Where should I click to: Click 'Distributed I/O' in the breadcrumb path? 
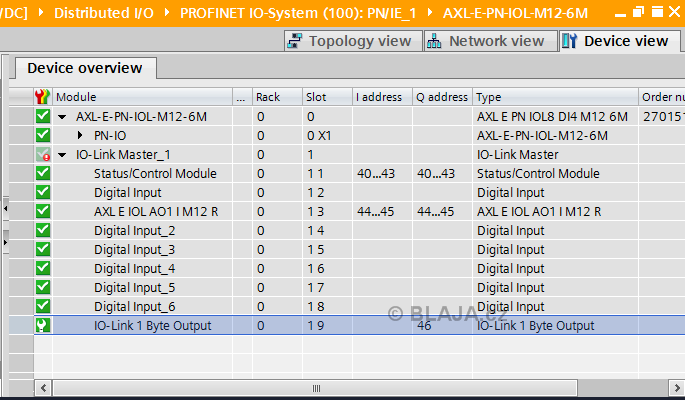point(104,13)
